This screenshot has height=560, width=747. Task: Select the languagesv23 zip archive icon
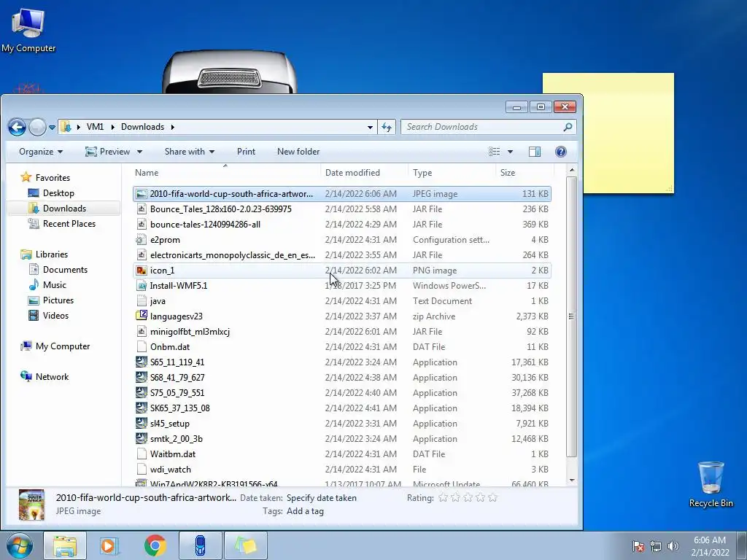click(x=141, y=316)
